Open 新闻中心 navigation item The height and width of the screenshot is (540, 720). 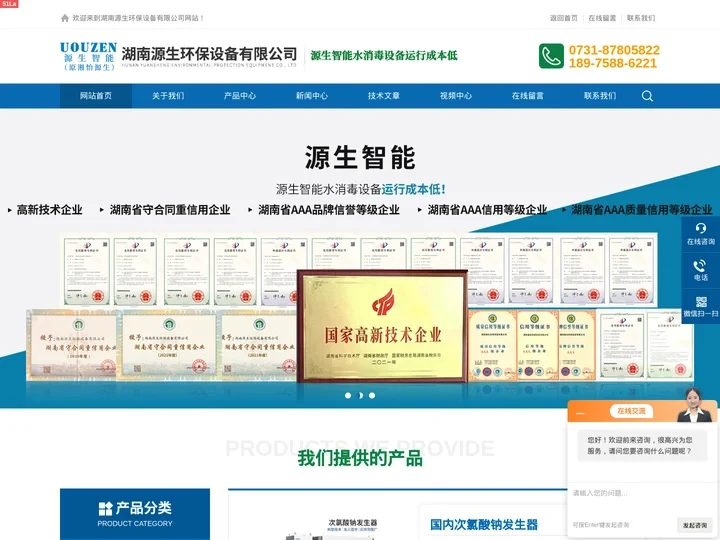click(x=312, y=96)
